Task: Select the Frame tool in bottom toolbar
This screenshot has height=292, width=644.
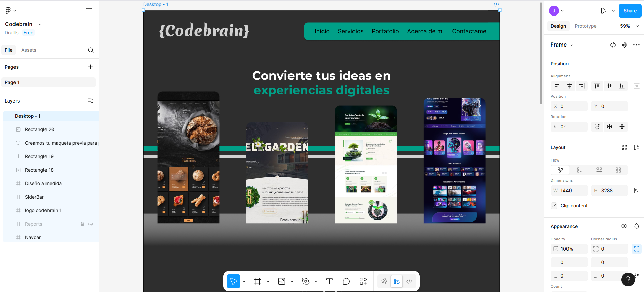Action: coord(258,281)
